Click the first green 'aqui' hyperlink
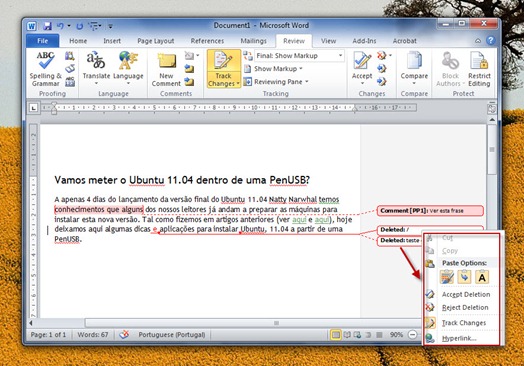 (299, 219)
